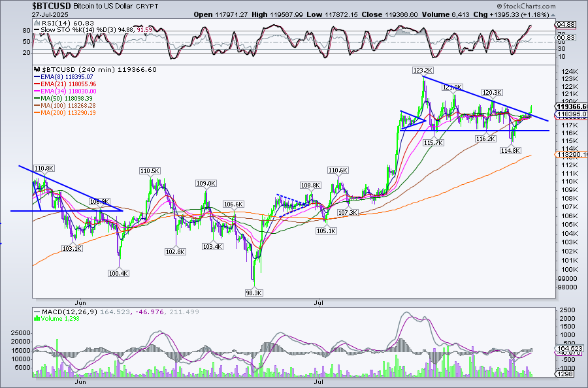The height and width of the screenshot is (388, 588).
Task: Click the orange MA(200) legend color line
Action: [x=37, y=113]
